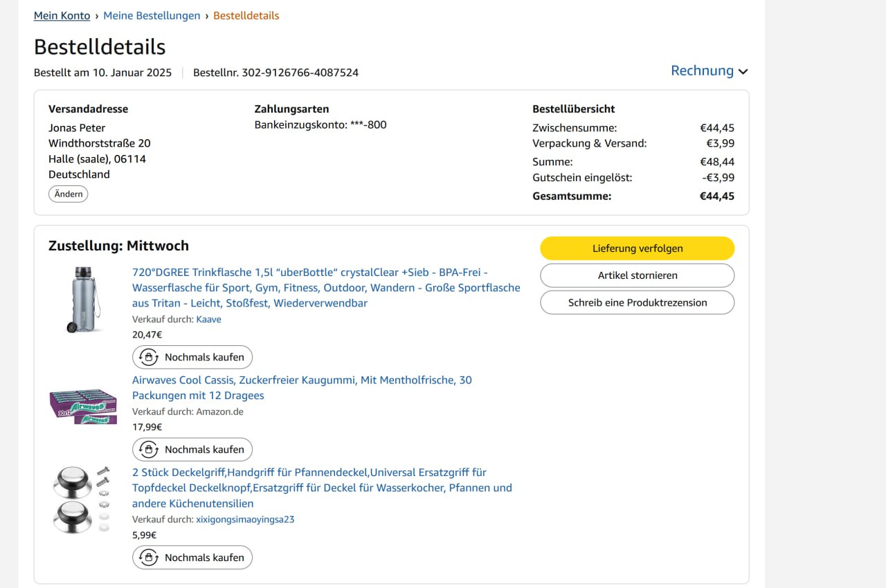Viewport: 886px width, 588px height.
Task: Visit the Kaave seller page
Action: [208, 320]
